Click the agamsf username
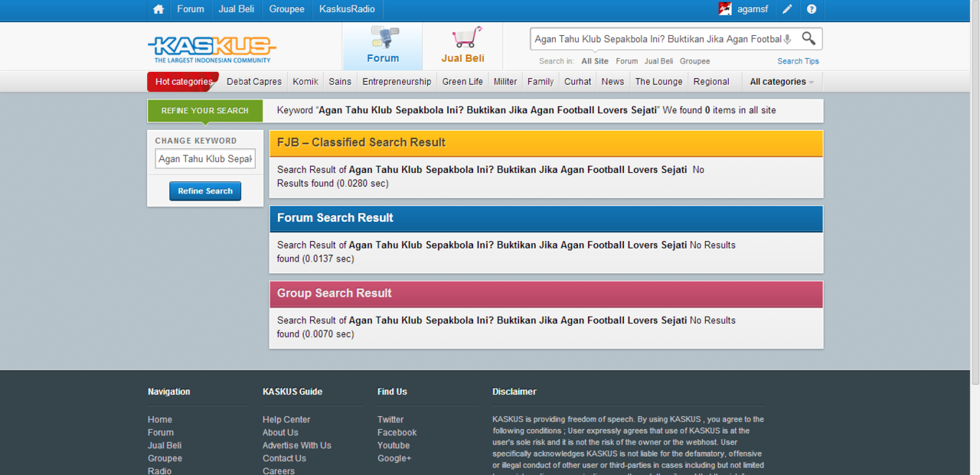Screen dimensions: 980x475 pos(753,9)
